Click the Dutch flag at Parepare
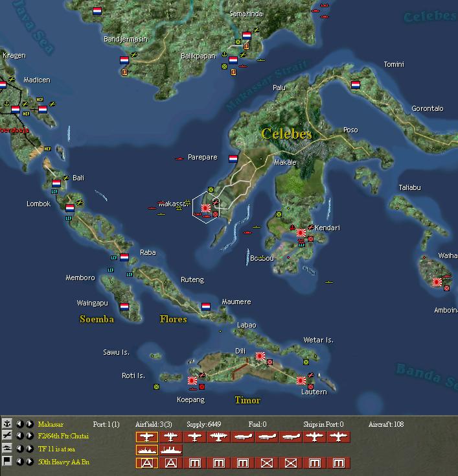The height and width of the screenshot is (476, 458). (233, 159)
